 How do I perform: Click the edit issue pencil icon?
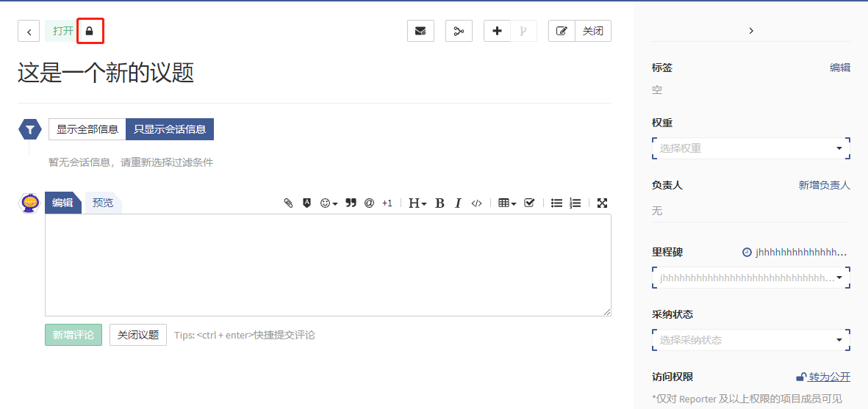pyautogui.click(x=562, y=31)
